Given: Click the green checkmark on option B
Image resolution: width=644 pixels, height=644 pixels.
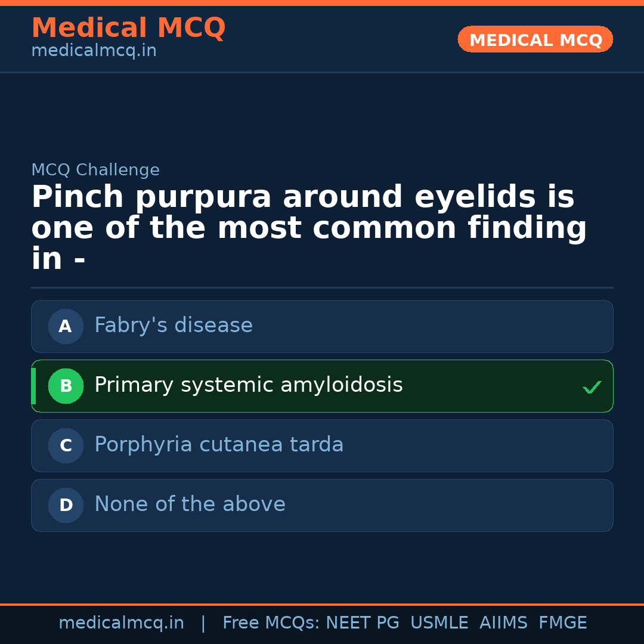Looking at the screenshot, I should click(592, 387).
